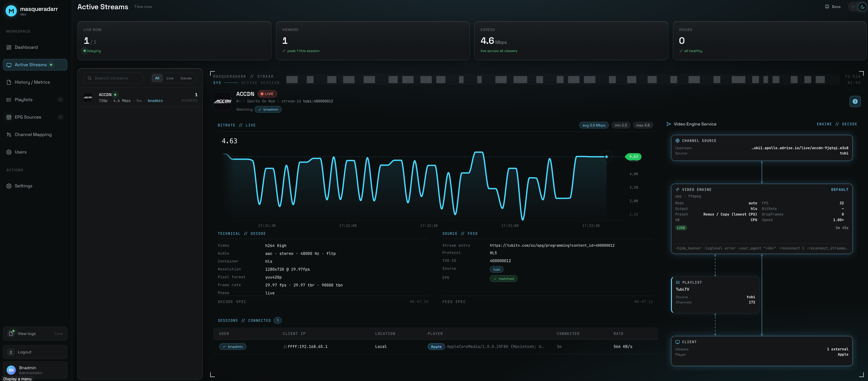Viewport: 868px width, 381px height.
Task: Open the Bnadmin Administrator profile card
Action: tap(35, 370)
